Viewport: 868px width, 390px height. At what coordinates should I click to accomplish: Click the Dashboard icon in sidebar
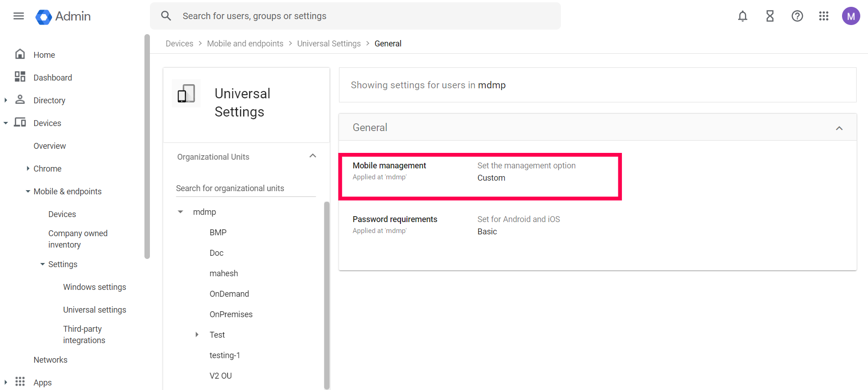pyautogui.click(x=20, y=77)
